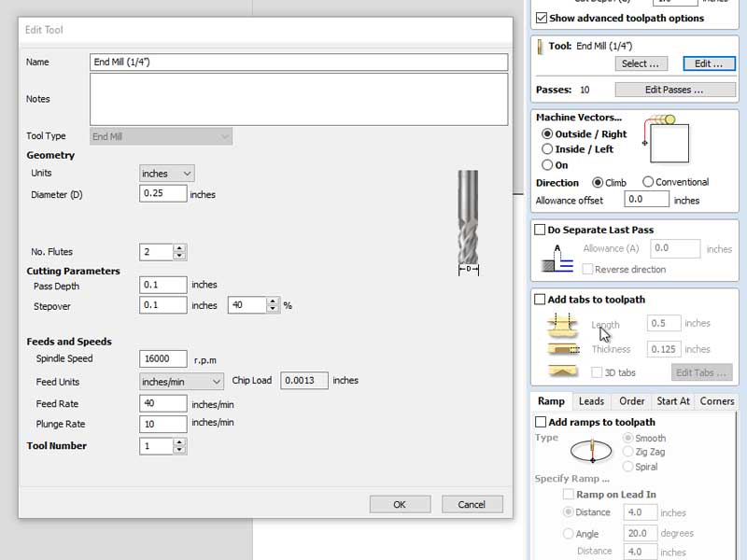Click the Spindle Speed input field
The height and width of the screenshot is (560, 747).
click(162, 358)
